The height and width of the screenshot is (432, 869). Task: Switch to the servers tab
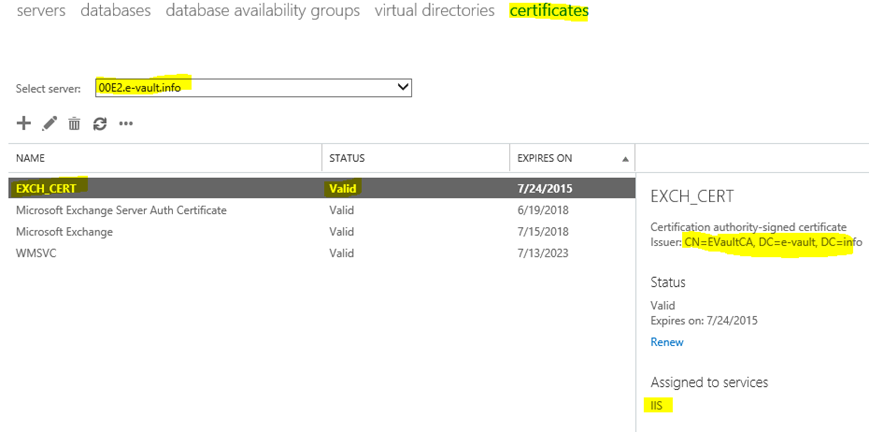(41, 11)
